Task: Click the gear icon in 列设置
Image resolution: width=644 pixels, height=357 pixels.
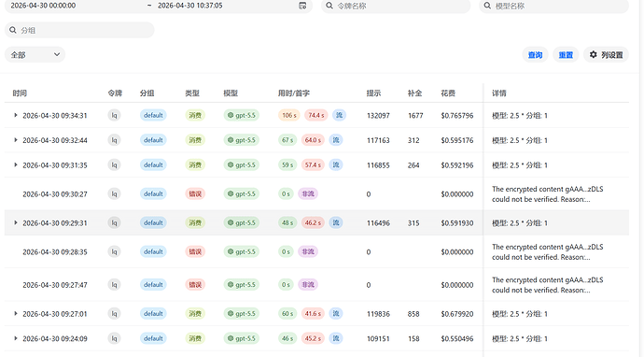Action: coord(593,55)
